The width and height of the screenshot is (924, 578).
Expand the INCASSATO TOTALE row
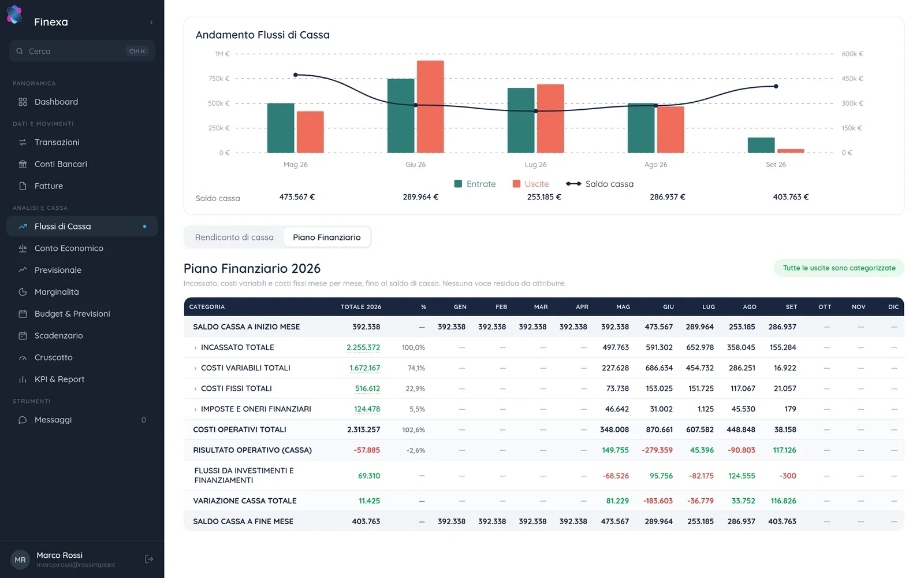(195, 348)
